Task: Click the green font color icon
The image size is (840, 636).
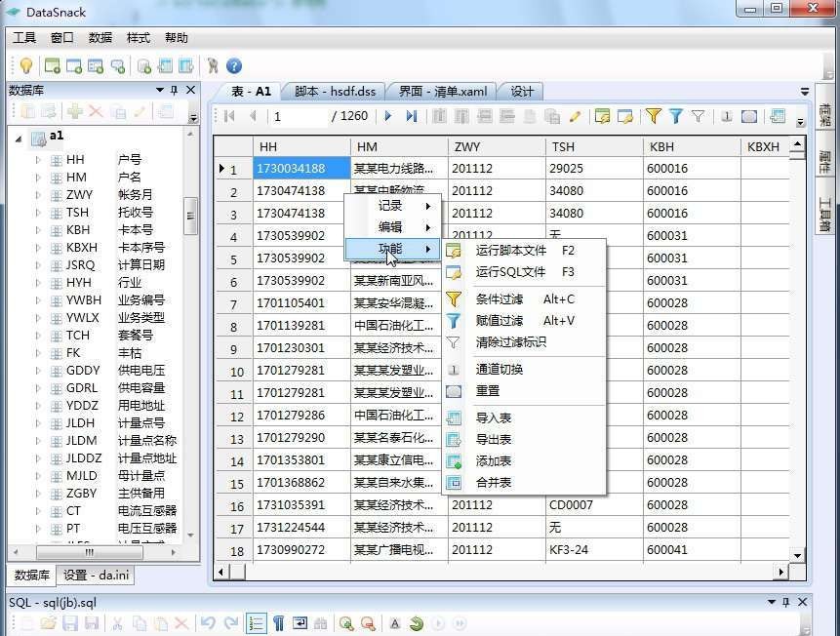Action: pyautogui.click(x=416, y=623)
